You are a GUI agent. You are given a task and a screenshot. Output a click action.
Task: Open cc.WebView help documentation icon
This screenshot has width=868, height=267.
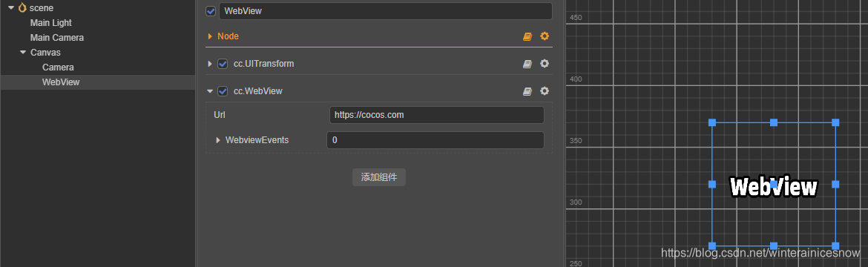click(x=527, y=90)
